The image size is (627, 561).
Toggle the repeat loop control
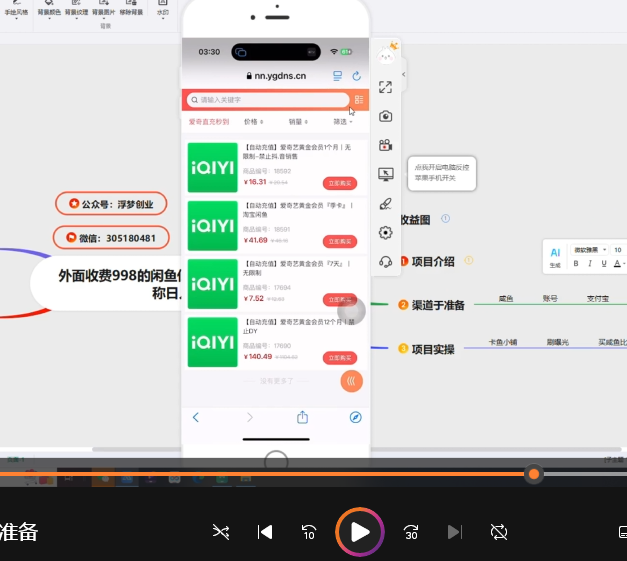point(499,532)
